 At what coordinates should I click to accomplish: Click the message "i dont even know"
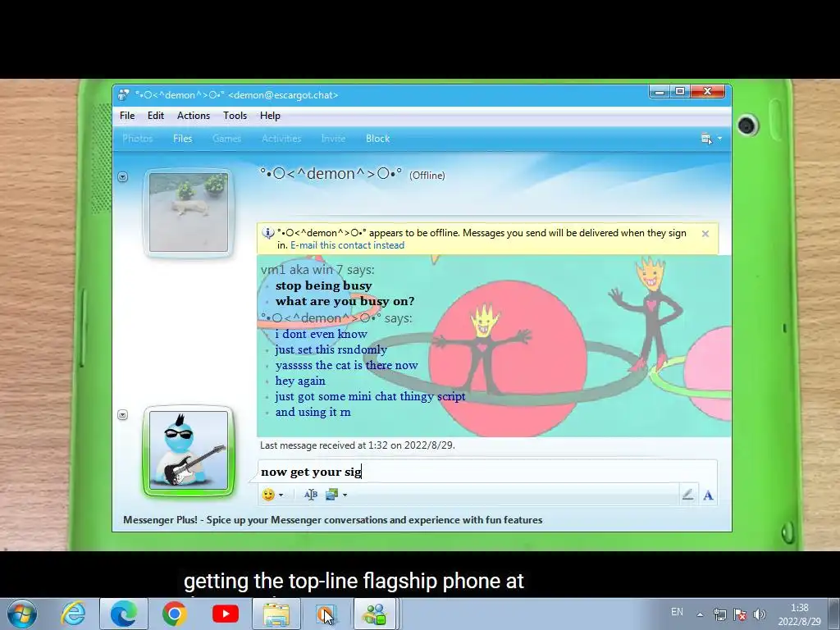(322, 335)
